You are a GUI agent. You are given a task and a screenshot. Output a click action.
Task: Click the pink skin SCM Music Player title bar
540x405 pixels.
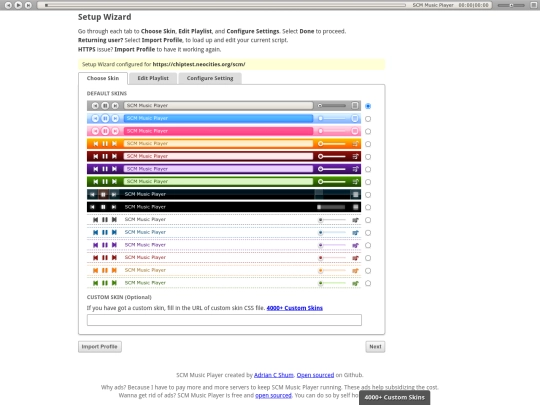pos(218,131)
